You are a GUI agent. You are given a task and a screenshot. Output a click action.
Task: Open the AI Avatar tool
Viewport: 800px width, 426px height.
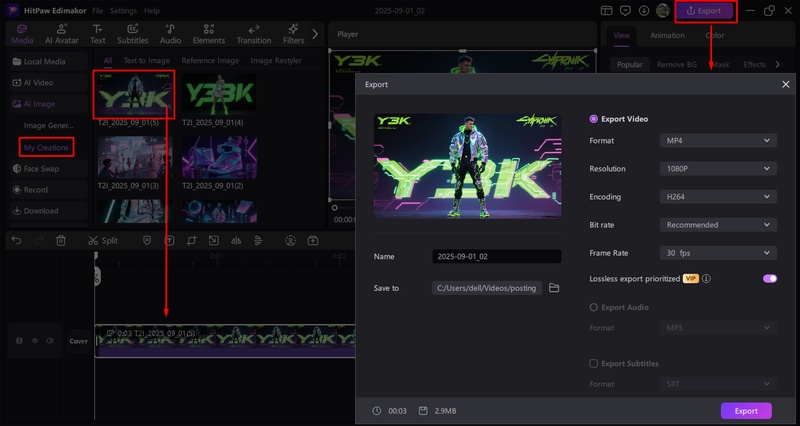coord(62,34)
